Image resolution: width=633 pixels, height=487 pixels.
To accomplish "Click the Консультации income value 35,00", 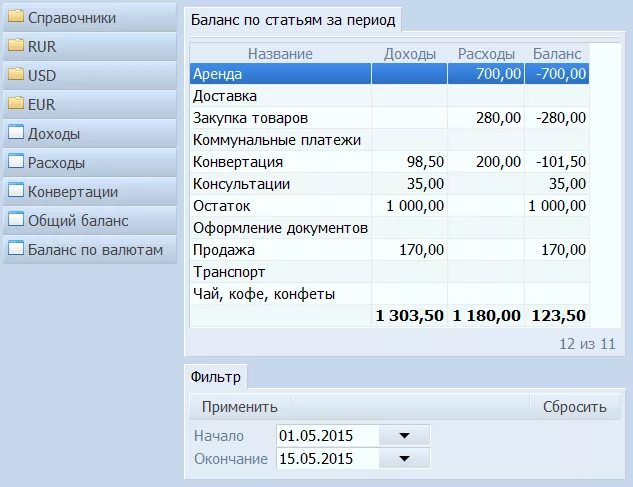I will 425,184.
